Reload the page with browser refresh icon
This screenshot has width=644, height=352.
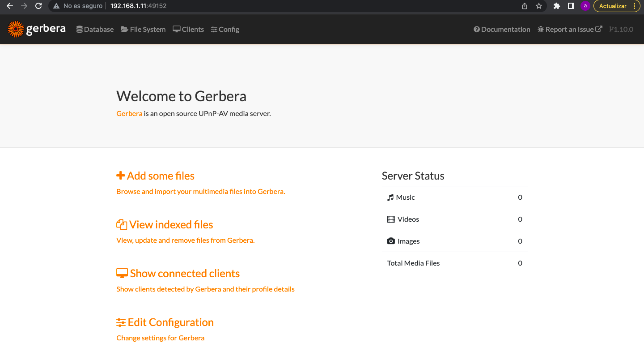(38, 6)
